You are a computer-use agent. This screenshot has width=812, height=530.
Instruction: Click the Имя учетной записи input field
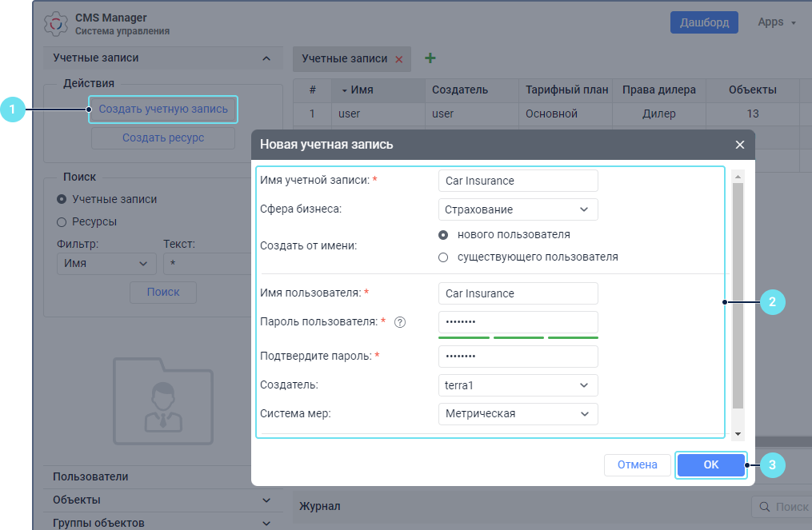tap(518, 181)
